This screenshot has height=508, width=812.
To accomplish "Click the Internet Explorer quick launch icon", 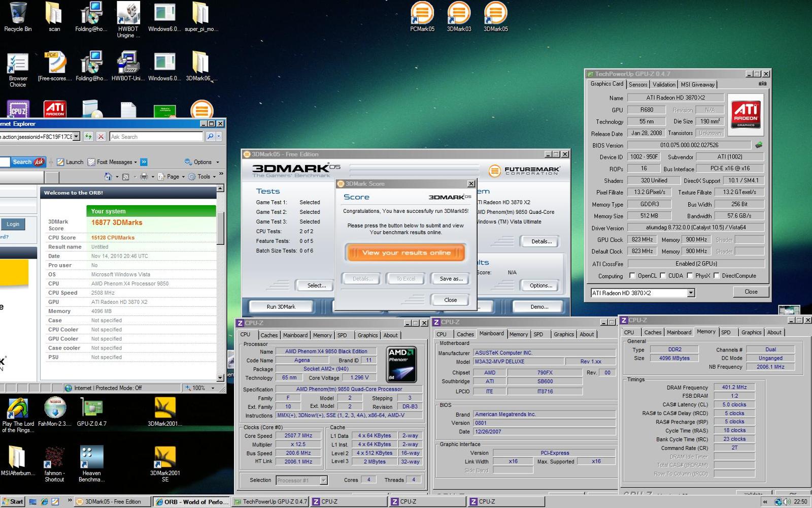I will pyautogui.click(x=44, y=501).
